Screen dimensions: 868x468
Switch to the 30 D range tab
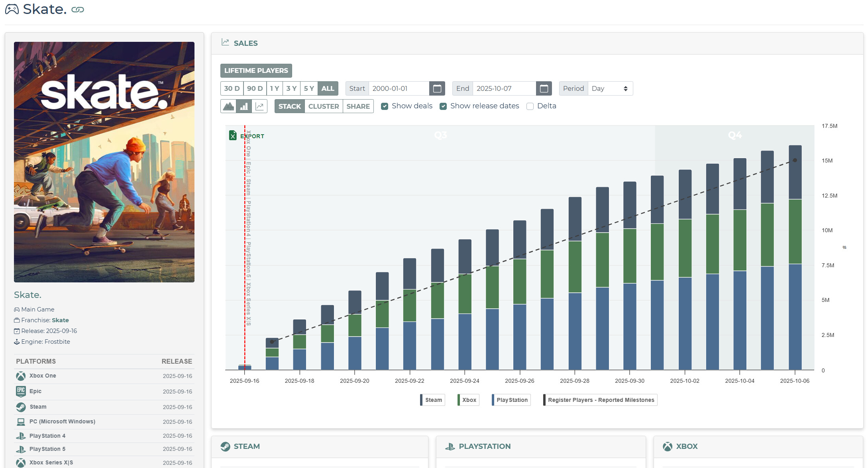tap(232, 88)
